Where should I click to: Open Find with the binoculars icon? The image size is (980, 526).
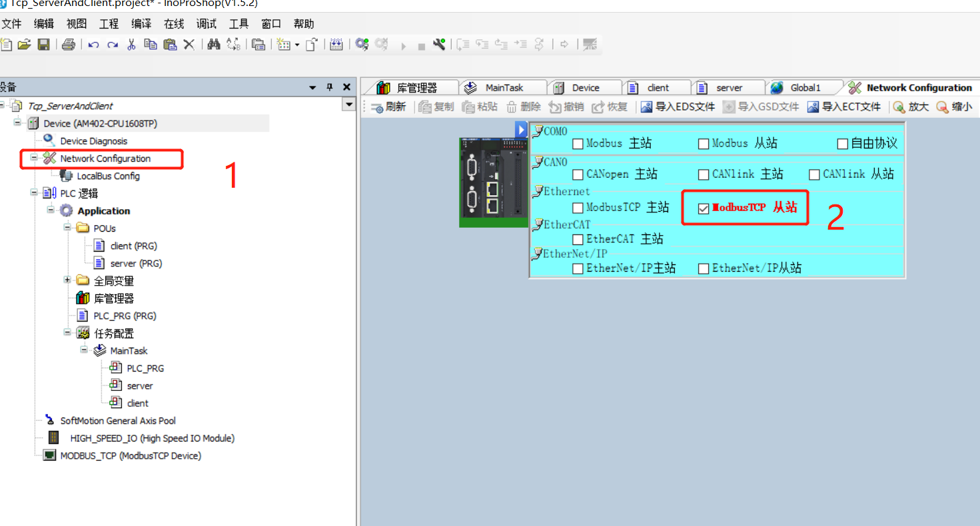(214, 45)
